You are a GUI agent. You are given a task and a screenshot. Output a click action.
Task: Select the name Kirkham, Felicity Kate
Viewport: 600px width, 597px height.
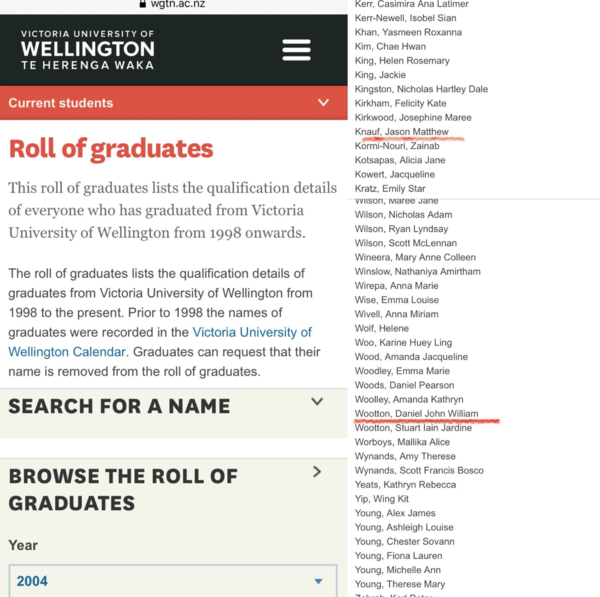tap(400, 103)
